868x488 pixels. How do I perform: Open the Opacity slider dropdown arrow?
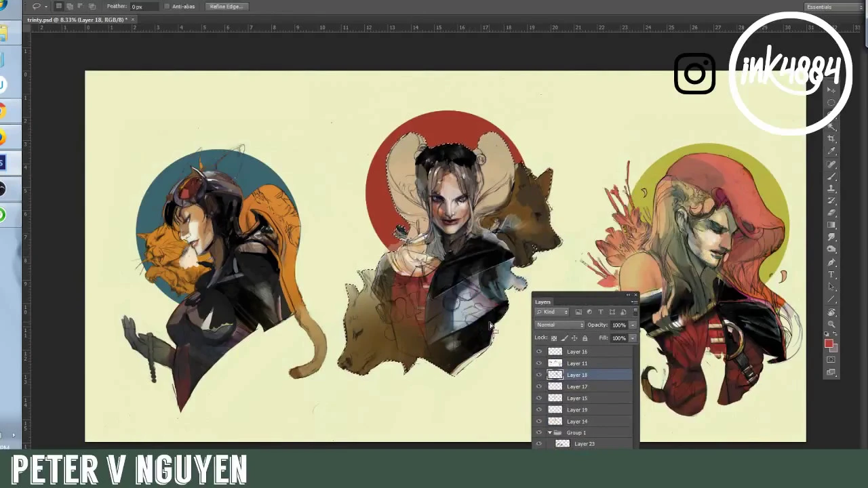633,325
